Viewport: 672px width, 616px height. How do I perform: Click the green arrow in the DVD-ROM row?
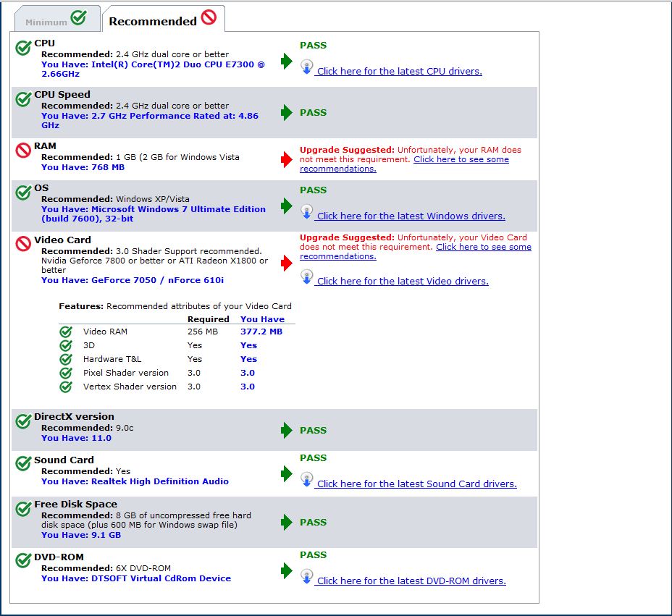(286, 570)
